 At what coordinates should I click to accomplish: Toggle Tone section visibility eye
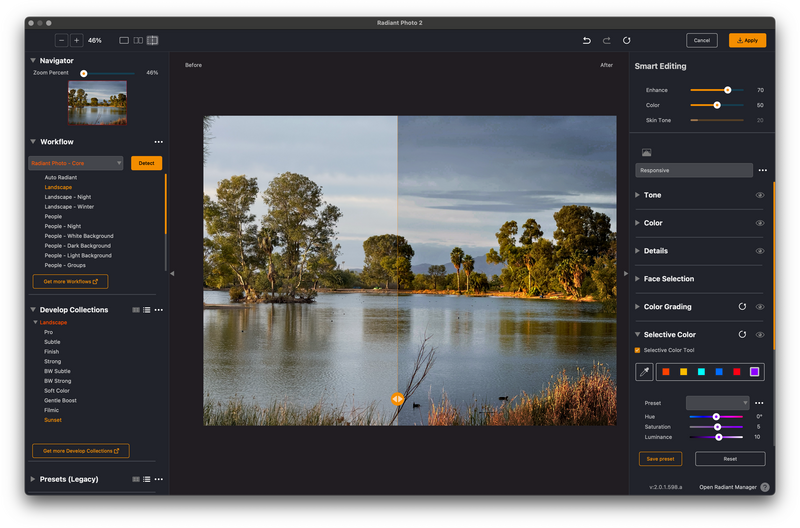[760, 195]
